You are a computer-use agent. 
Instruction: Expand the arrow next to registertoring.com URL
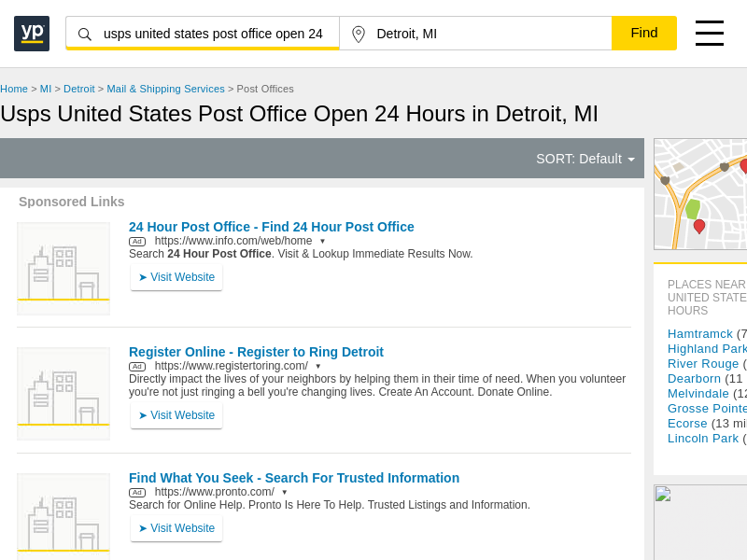(318, 367)
